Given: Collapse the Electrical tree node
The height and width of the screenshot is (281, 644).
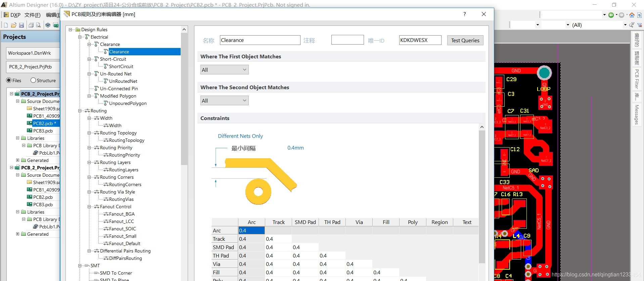Looking at the screenshot, I should coord(80,37).
